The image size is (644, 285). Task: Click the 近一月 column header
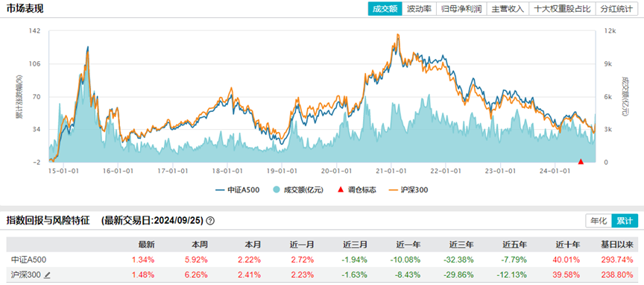[x=302, y=245]
